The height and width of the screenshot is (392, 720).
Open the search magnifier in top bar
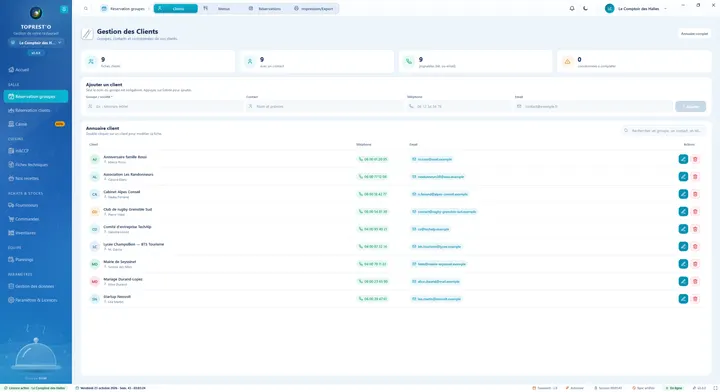pyautogui.click(x=86, y=9)
